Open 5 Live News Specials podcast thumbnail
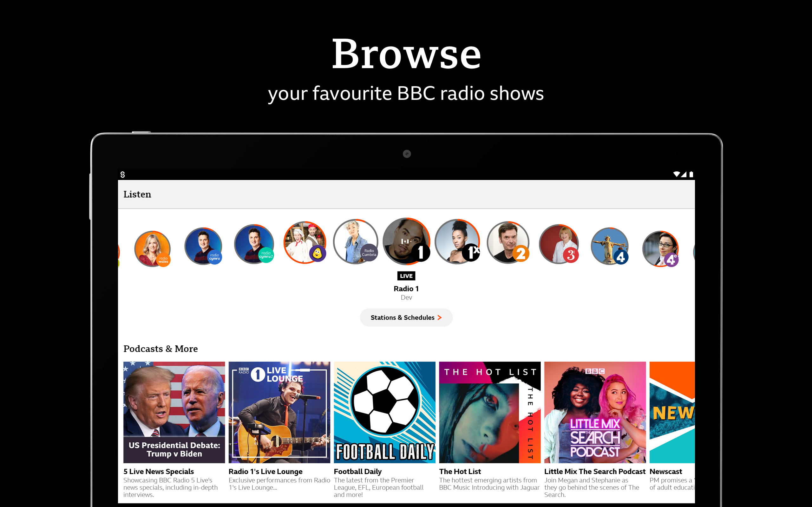 [174, 412]
